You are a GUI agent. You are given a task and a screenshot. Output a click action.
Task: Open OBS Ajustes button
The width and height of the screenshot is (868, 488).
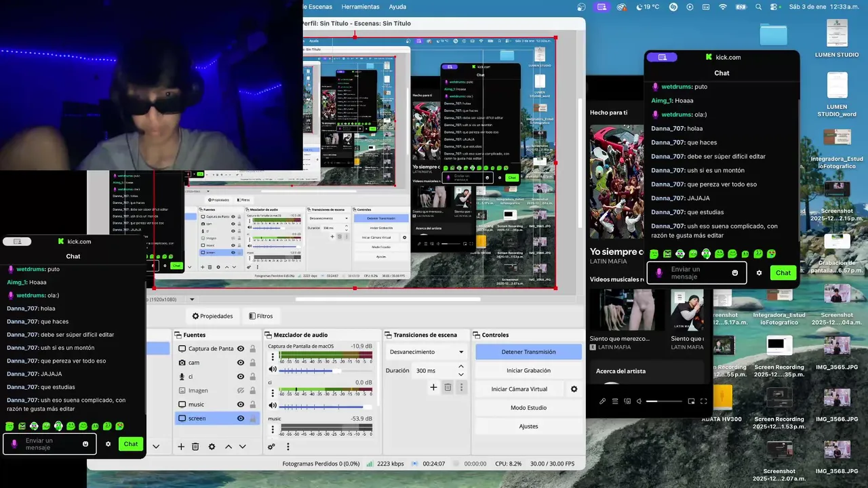(528, 426)
